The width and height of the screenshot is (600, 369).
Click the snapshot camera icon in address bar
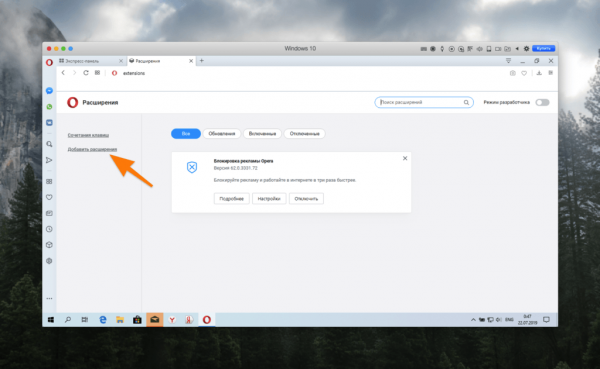click(x=512, y=73)
